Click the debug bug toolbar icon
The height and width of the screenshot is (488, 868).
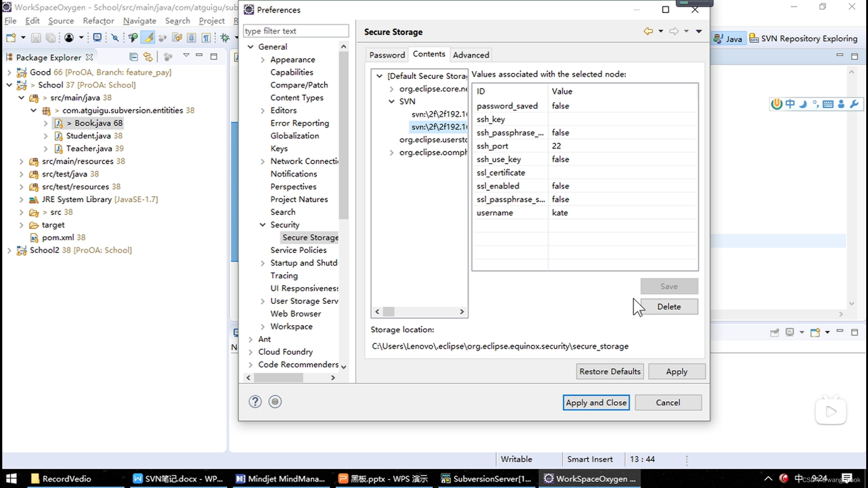pos(225,38)
